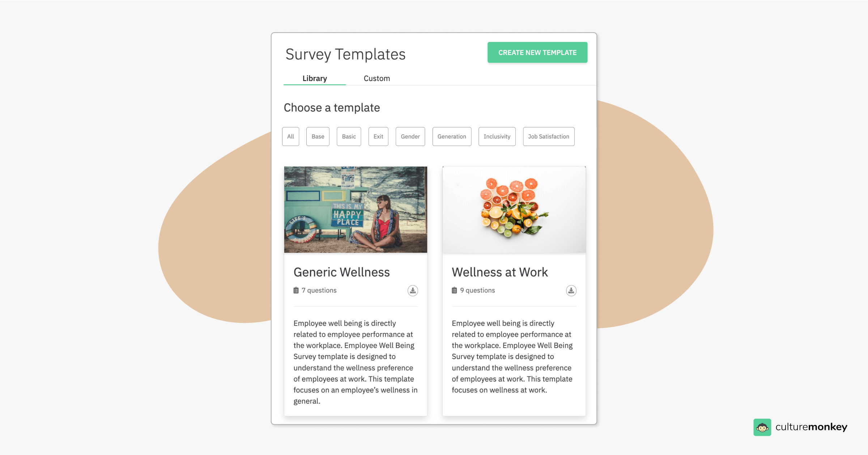Select the Base filter tag
Screen dimensions: 868x455
click(318, 136)
